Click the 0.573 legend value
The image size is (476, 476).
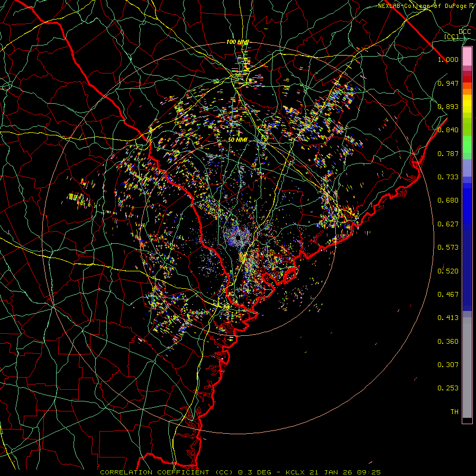[448, 247]
